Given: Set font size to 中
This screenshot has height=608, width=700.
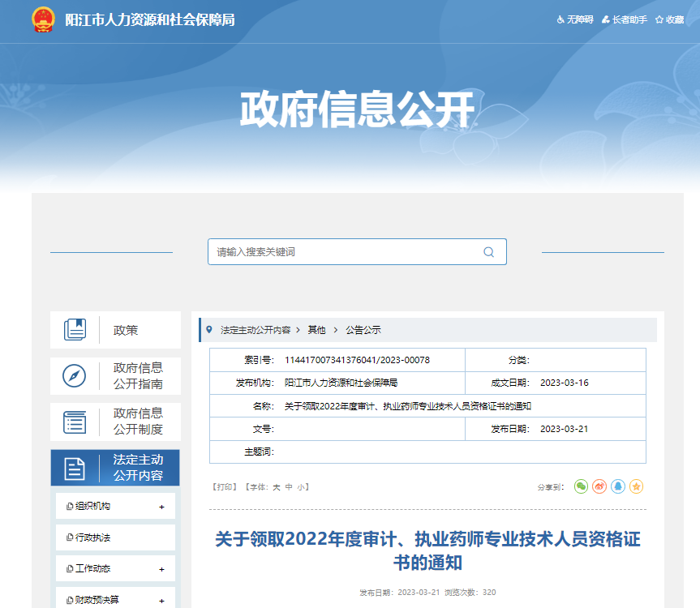Looking at the screenshot, I should 288,487.
